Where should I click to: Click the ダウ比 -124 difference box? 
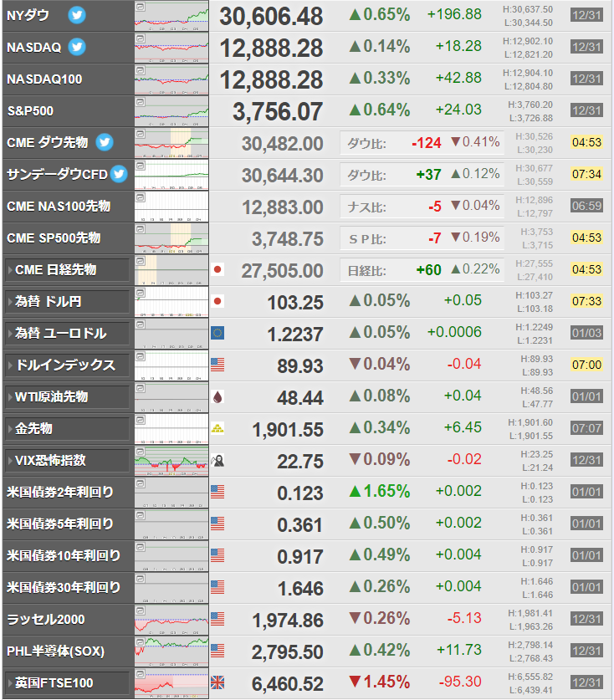point(422,143)
